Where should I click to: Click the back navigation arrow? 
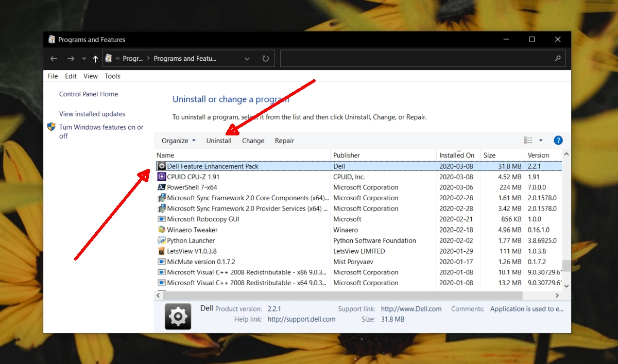[54, 58]
